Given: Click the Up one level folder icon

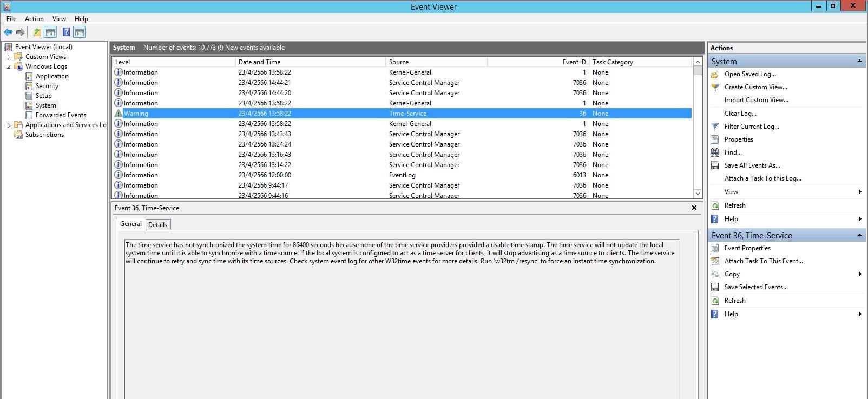Looking at the screenshot, I should click(37, 32).
